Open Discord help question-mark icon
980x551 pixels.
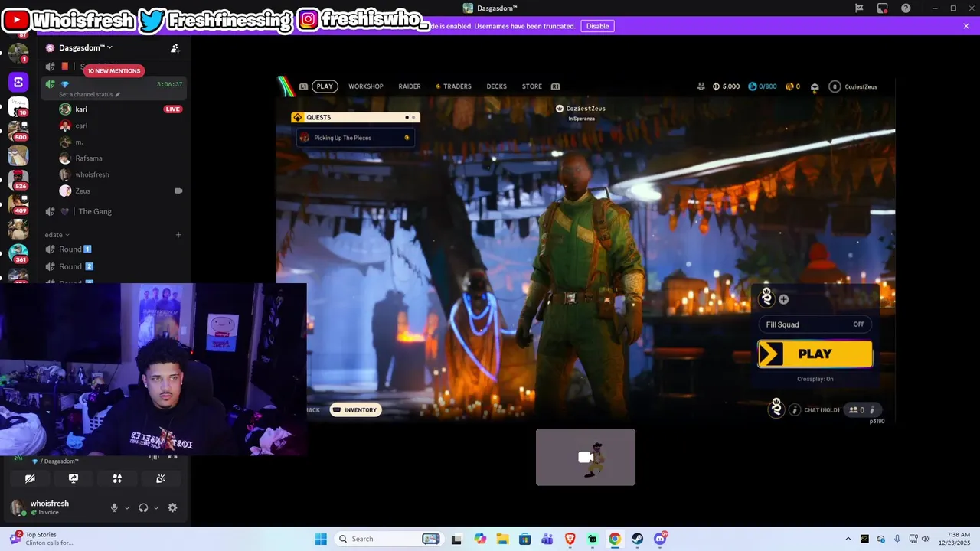click(906, 8)
